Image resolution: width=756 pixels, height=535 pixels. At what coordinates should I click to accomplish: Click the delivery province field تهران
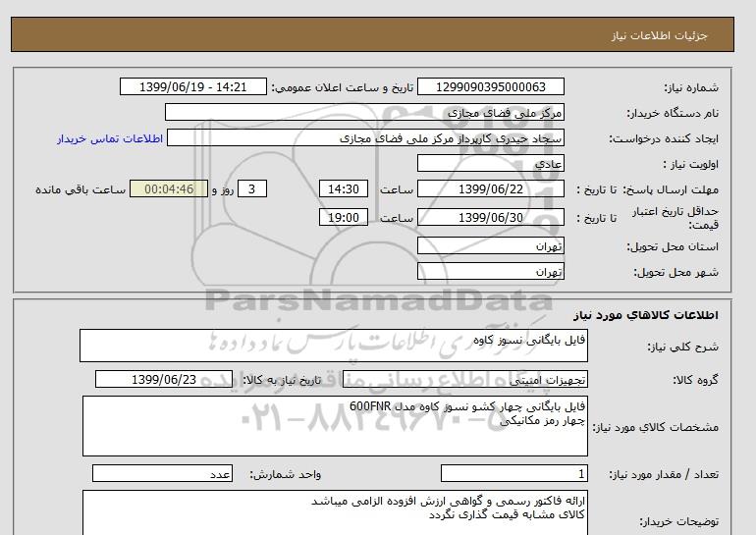click(x=490, y=245)
